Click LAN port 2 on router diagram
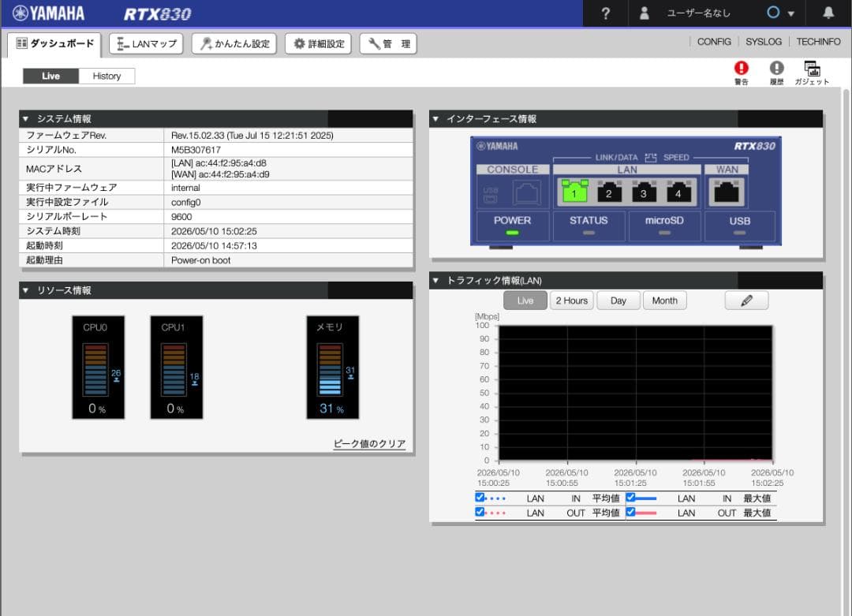This screenshot has width=852, height=616. click(609, 191)
